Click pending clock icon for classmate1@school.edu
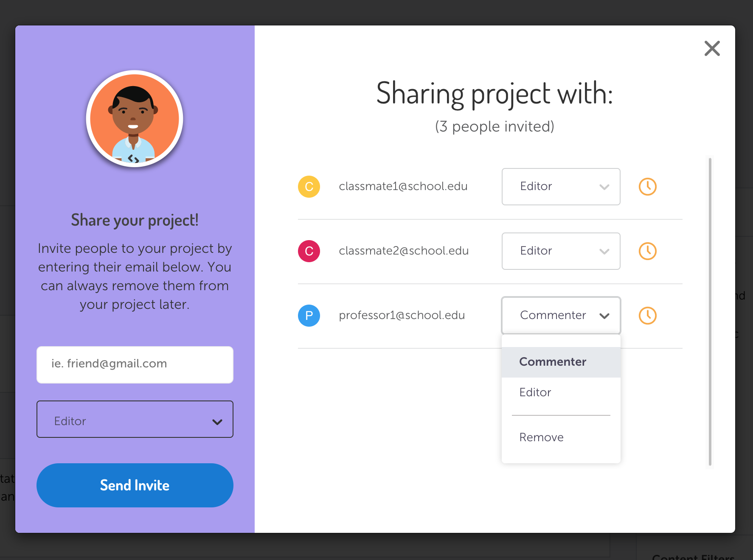Viewport: 753px width, 560px height. tap(647, 187)
